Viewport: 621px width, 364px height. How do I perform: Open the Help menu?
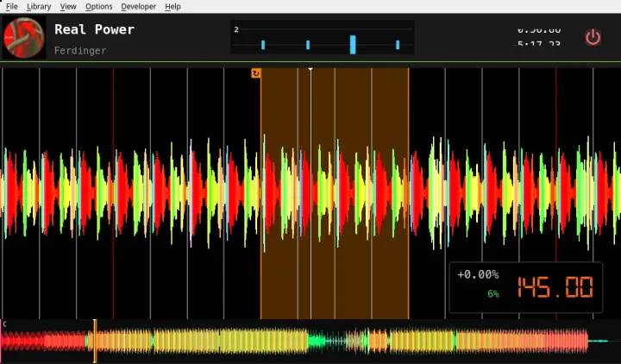click(172, 6)
